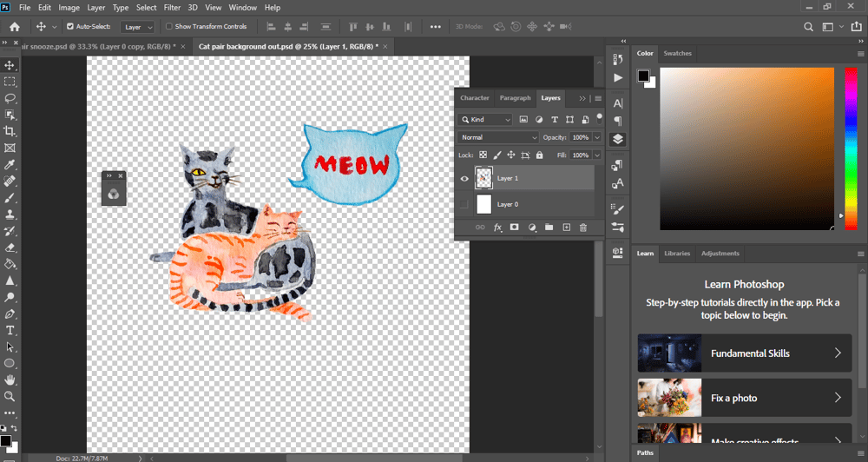The image size is (868, 462).
Task: Open the Image menu
Action: pos(69,8)
